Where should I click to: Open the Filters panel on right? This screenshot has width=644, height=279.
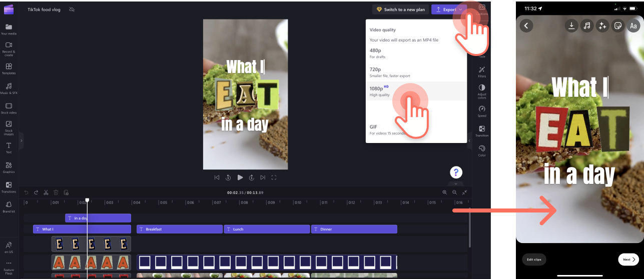tap(482, 72)
